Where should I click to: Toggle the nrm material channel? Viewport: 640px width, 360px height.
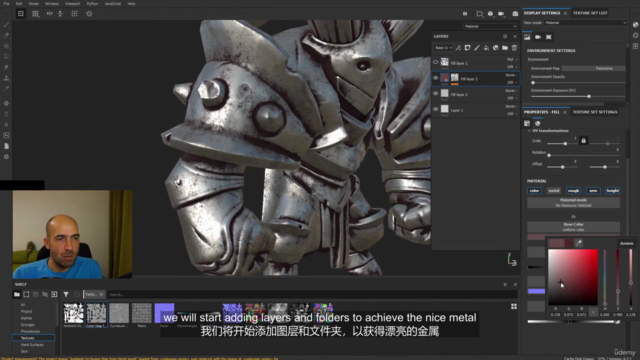coord(593,191)
